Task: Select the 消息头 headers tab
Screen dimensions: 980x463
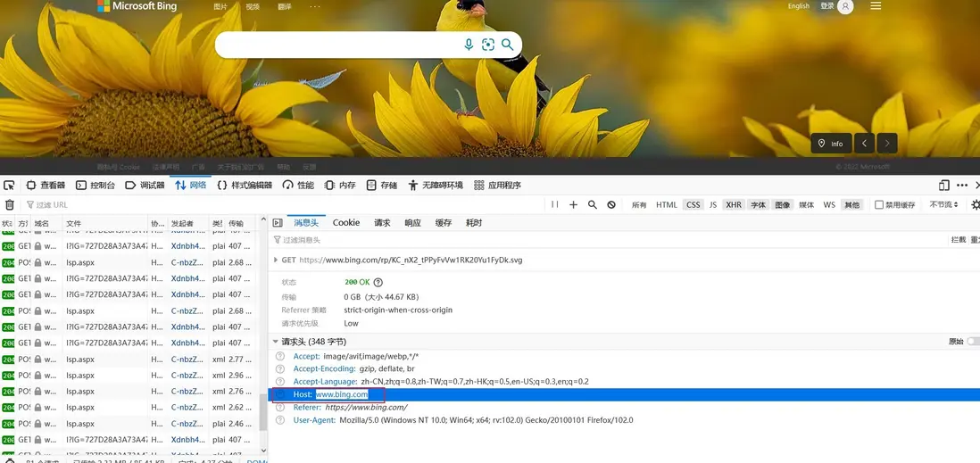Action: pyautogui.click(x=306, y=222)
